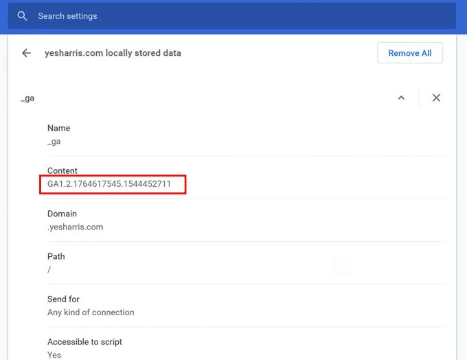Click yesharris.com locally stored data heading

pyautogui.click(x=113, y=53)
